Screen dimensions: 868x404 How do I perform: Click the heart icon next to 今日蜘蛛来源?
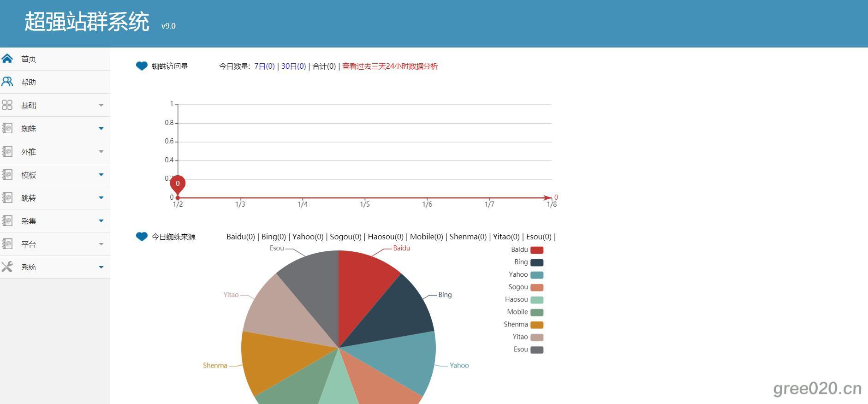click(142, 237)
